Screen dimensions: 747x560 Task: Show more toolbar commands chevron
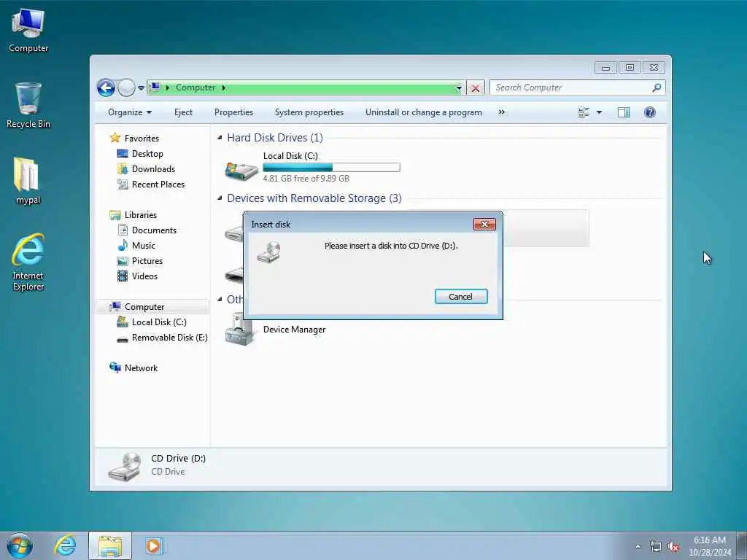[x=501, y=112]
